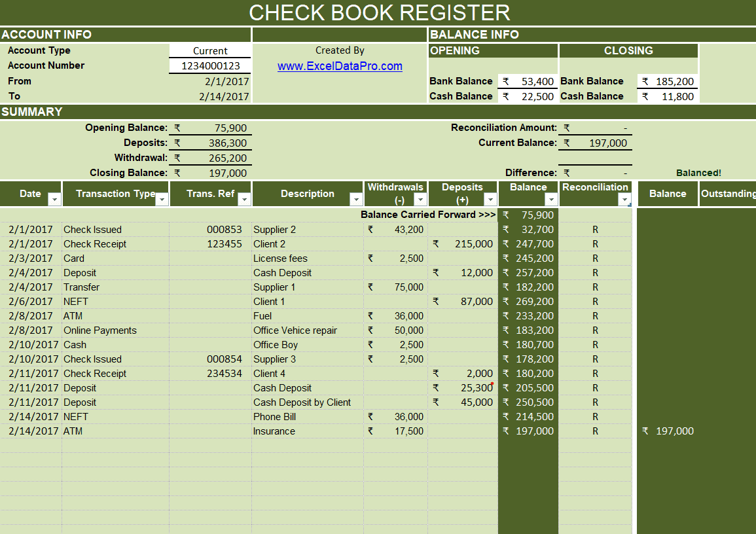Select the Account Type cell showing Current
Image resolution: width=756 pixels, height=534 pixels.
click(210, 50)
